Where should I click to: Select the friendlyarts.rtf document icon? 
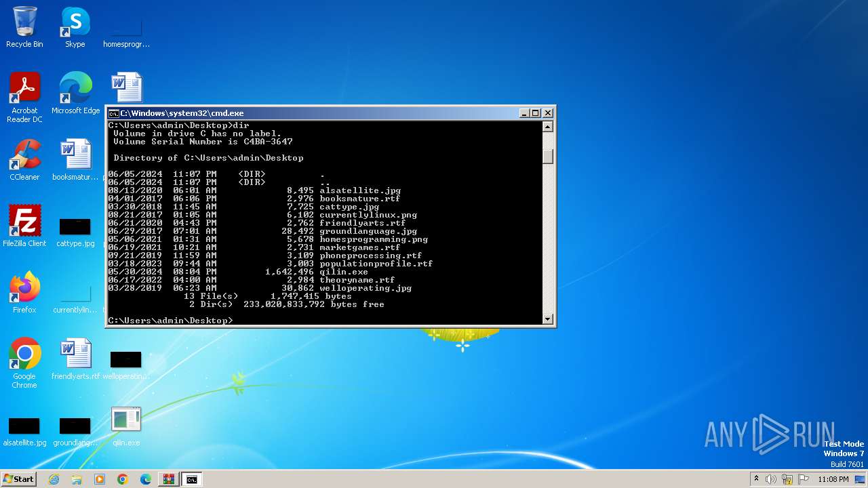click(75, 359)
